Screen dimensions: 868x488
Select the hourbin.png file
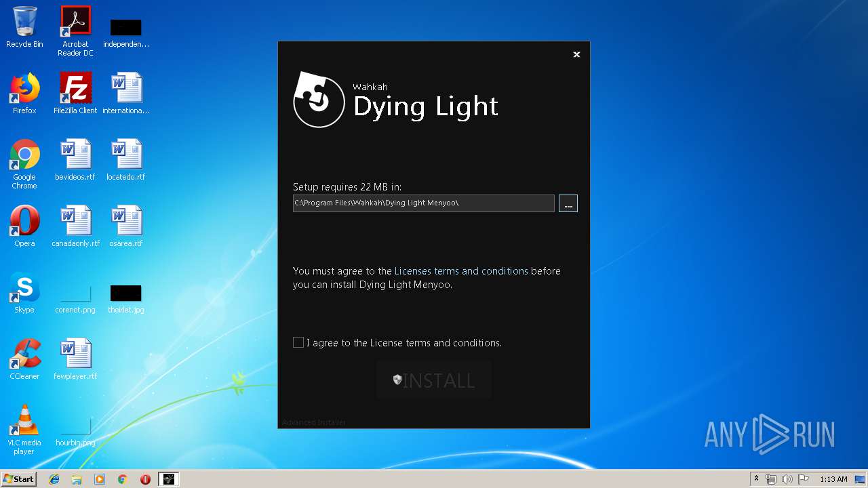tap(75, 432)
